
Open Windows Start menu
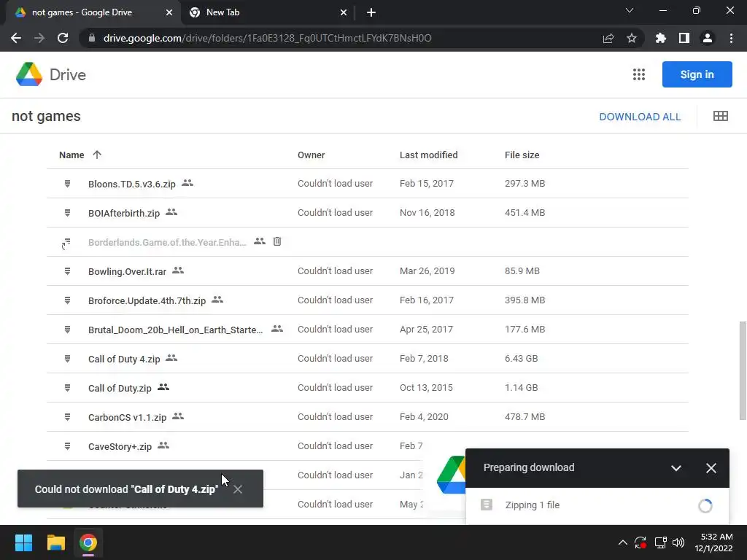click(x=23, y=542)
